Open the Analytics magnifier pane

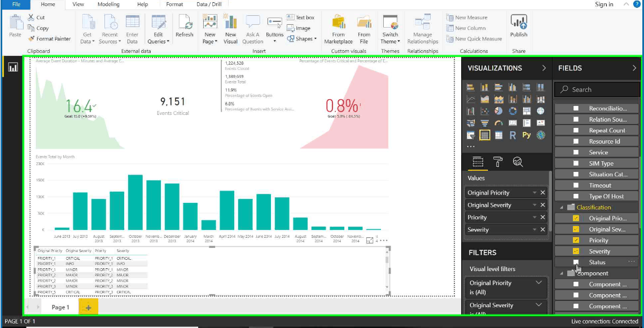pyautogui.click(x=518, y=162)
